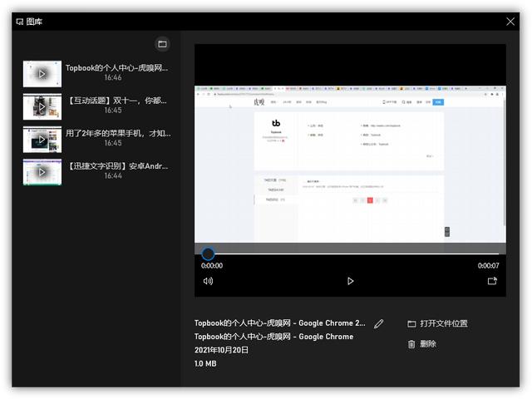Open the captures folder icon above the list
Viewport: 532px width, 399px height.
click(x=162, y=44)
